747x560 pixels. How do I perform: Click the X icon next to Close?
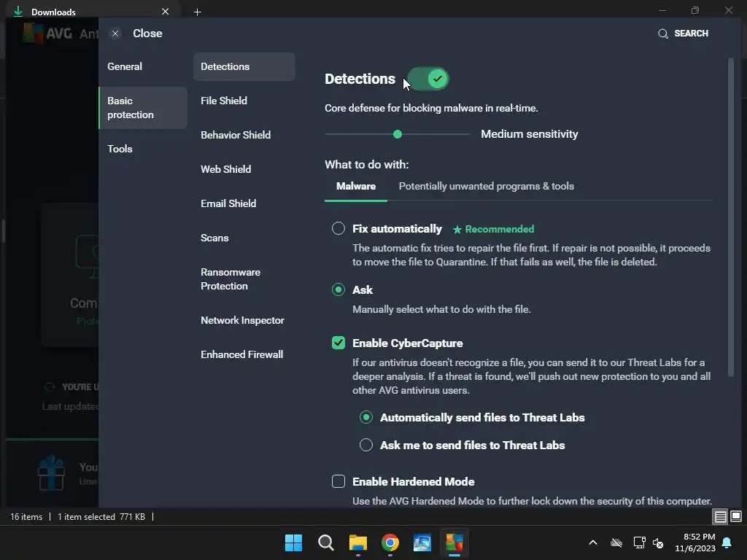[115, 34]
